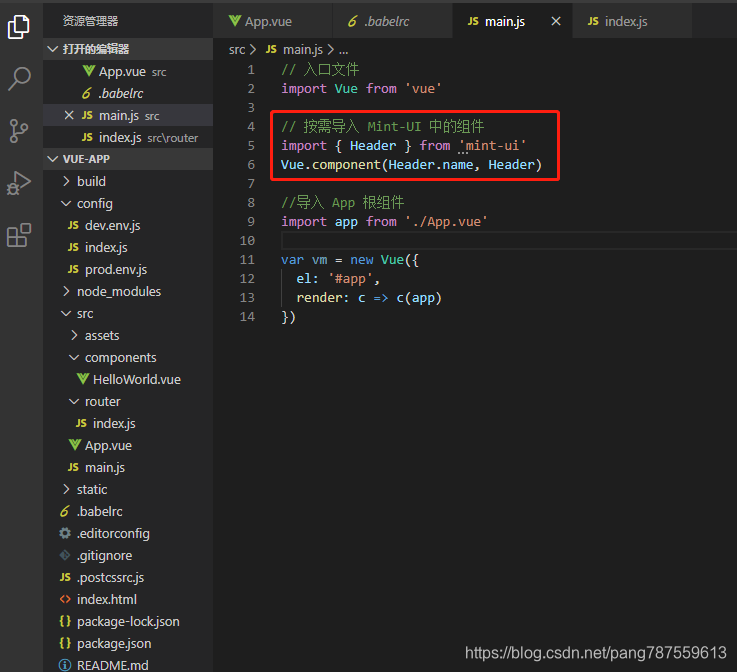
Task: Expand the static folder
Action: coord(128,489)
